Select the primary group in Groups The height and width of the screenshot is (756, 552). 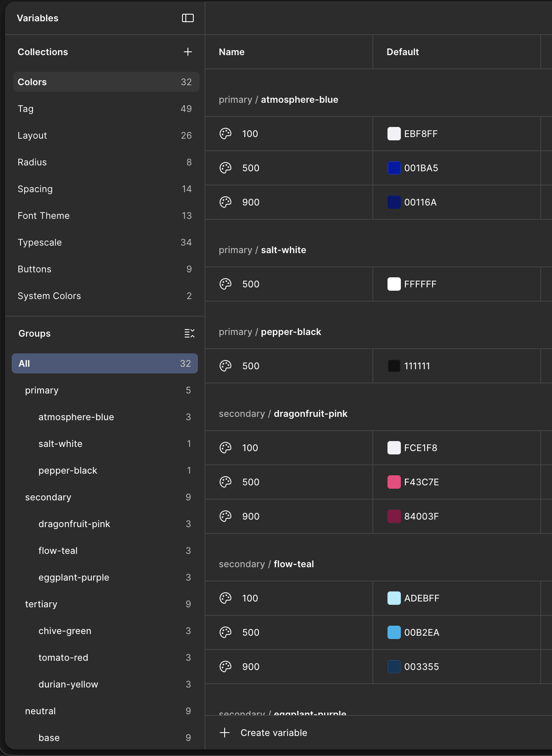point(105,390)
